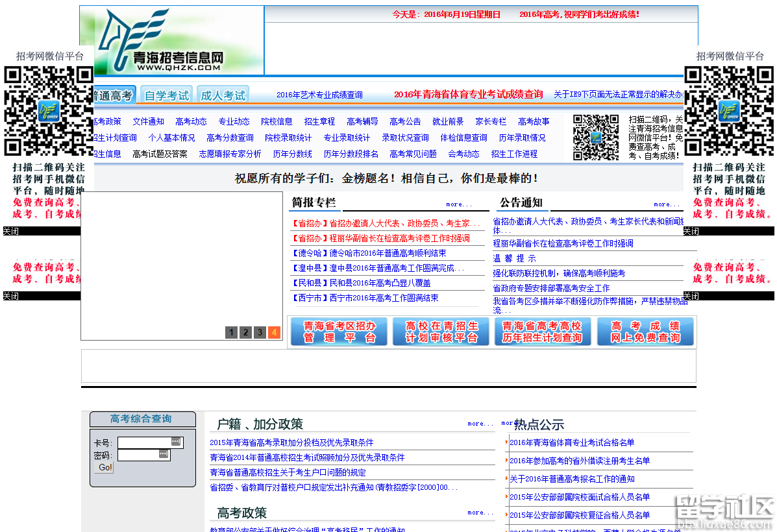Click 高考成绩网上免费查询 button
Viewport: 777px width, 532px height.
click(645, 332)
